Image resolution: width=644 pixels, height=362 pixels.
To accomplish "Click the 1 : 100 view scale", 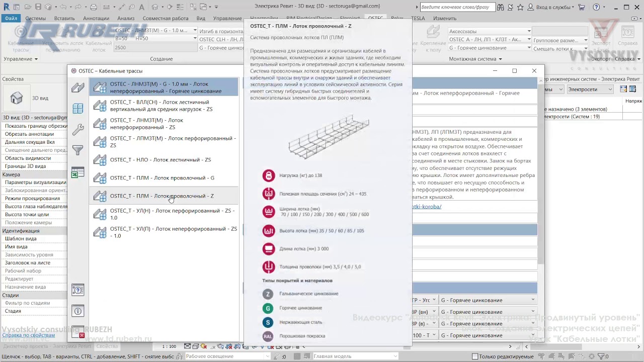I will coord(169,346).
